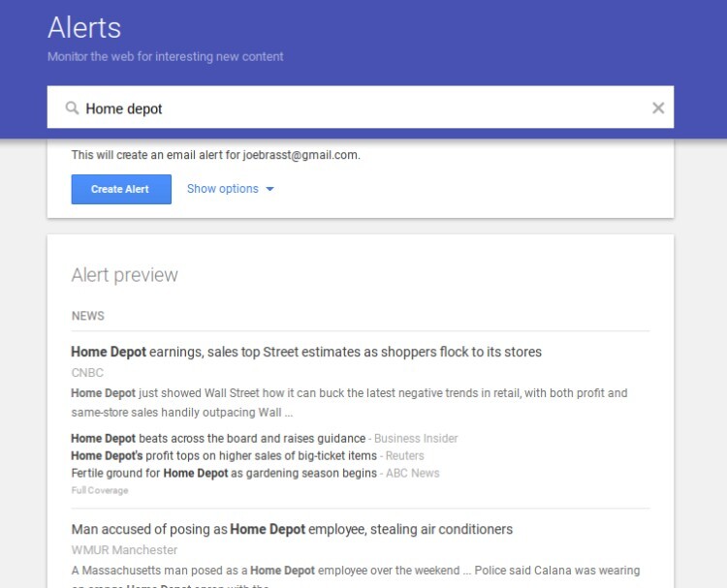727x588 pixels.
Task: Click the Create Alert button
Action: 121,189
